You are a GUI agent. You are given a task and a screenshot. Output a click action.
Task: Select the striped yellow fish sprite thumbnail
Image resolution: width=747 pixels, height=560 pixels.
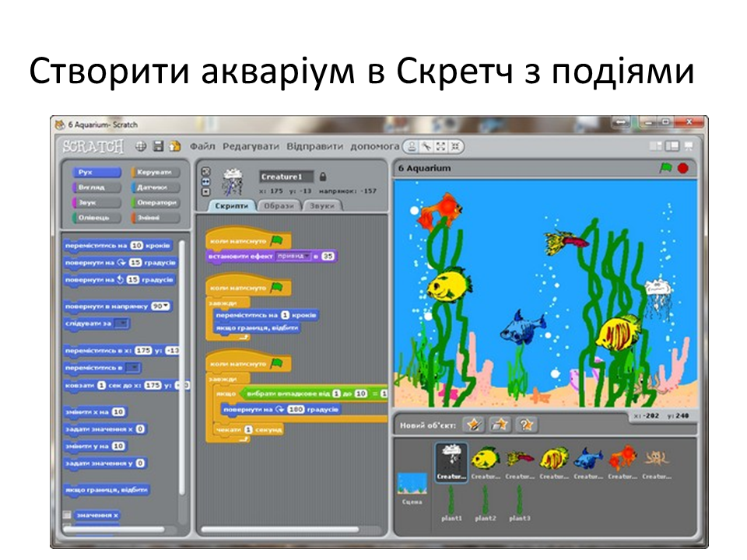[554, 462]
